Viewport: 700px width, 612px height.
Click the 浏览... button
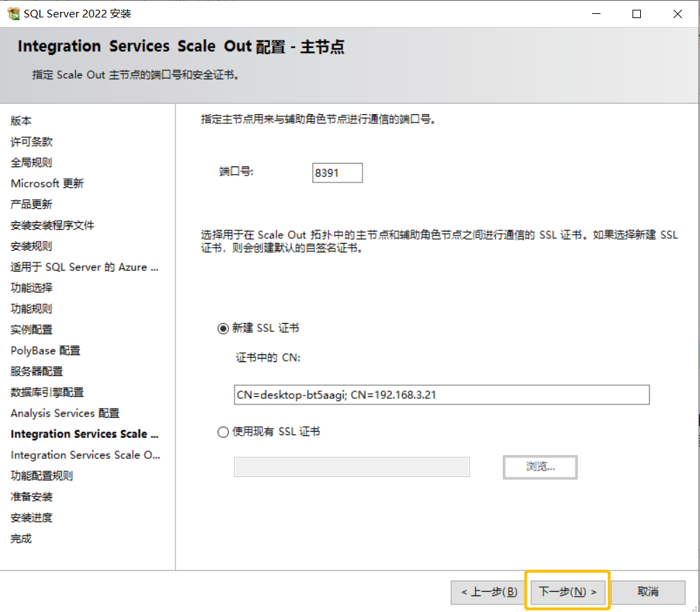coord(540,467)
